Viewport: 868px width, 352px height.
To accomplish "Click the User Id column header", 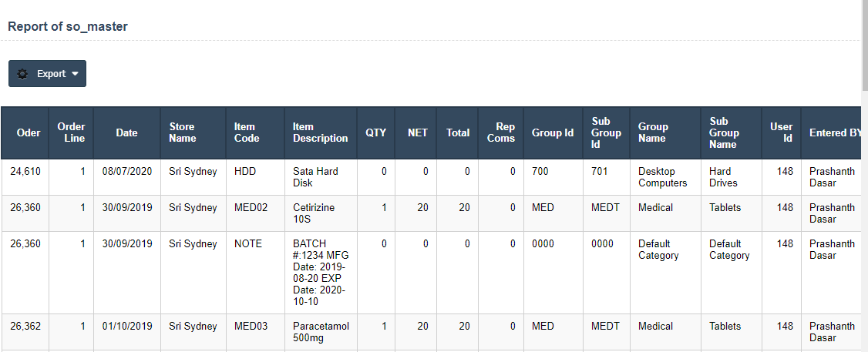I will pos(781,132).
